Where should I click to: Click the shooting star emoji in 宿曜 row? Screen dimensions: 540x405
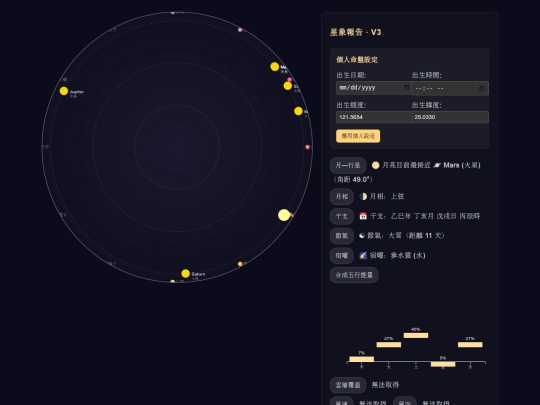coord(363,255)
